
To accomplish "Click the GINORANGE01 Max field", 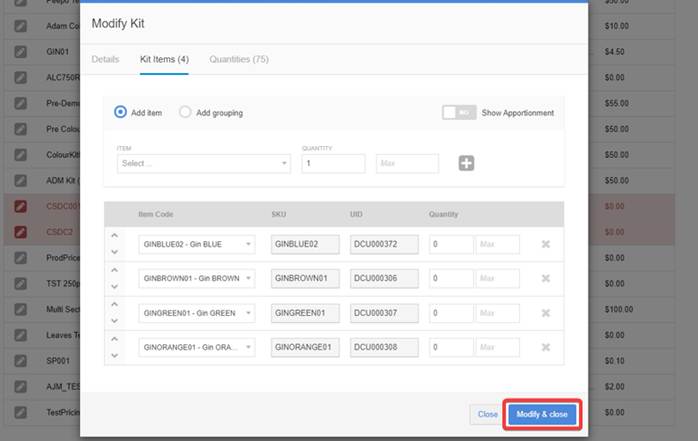I will click(x=497, y=347).
